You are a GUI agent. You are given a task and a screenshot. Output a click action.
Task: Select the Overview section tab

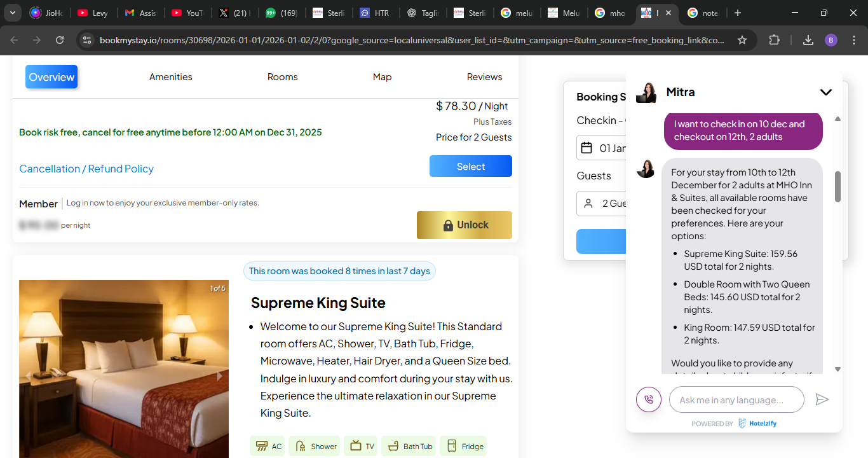[x=51, y=77]
